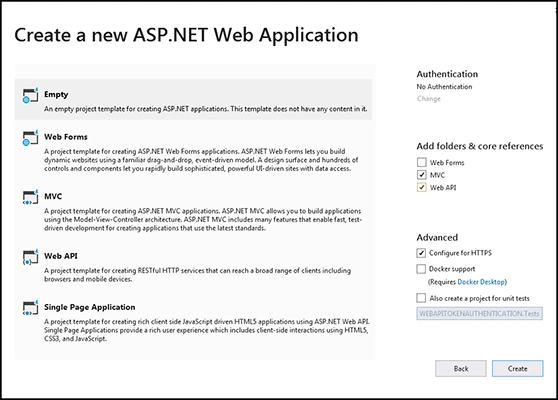Check Also create a project for unit tests
558x400 pixels.
coord(421,298)
